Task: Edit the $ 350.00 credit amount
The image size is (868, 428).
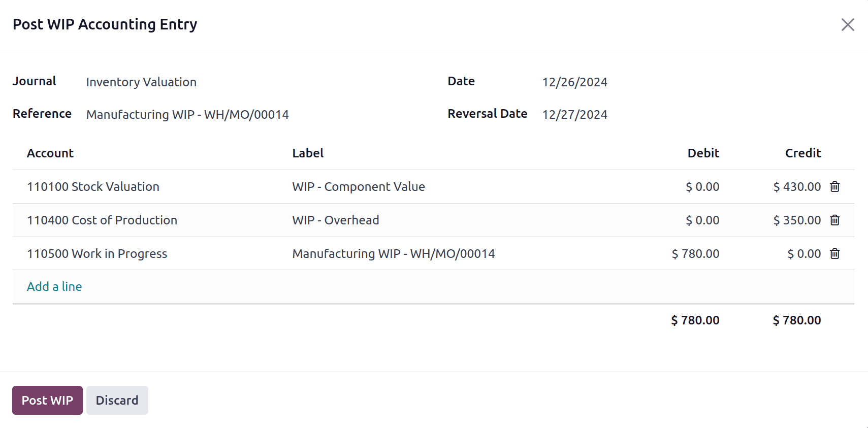Action: tap(796, 220)
